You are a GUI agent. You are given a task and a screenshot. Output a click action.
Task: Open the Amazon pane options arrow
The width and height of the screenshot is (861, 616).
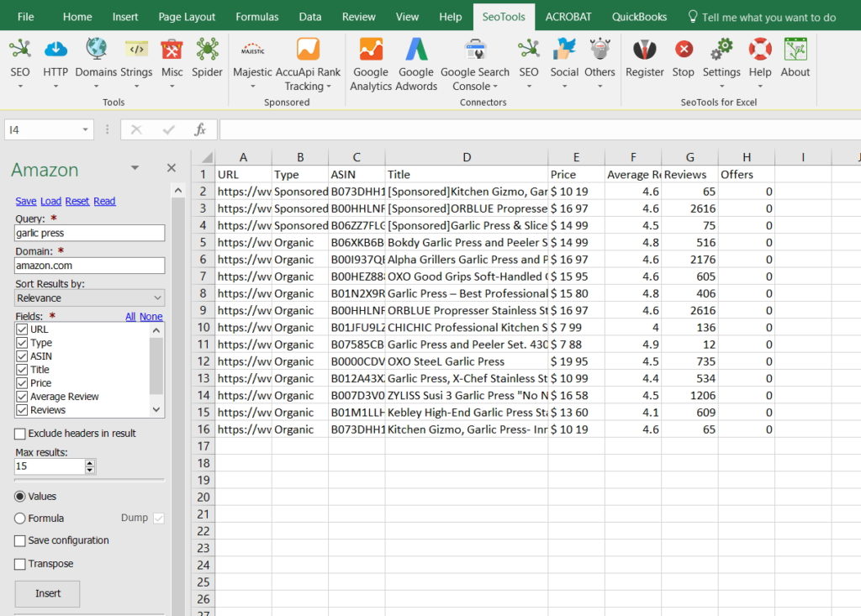135,167
